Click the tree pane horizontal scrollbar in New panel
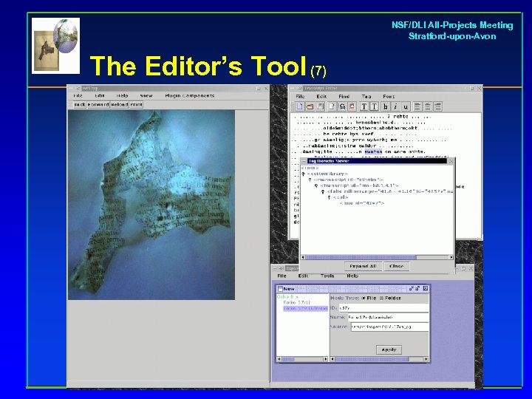Screen dimensions: 532x399 point(303,359)
